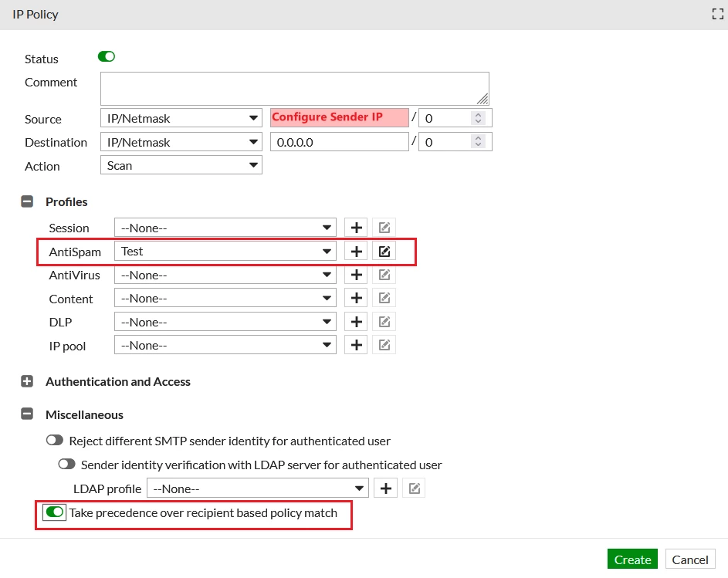Collapse the Profiles section
Image resolution: width=728 pixels, height=578 pixels.
[x=27, y=201]
